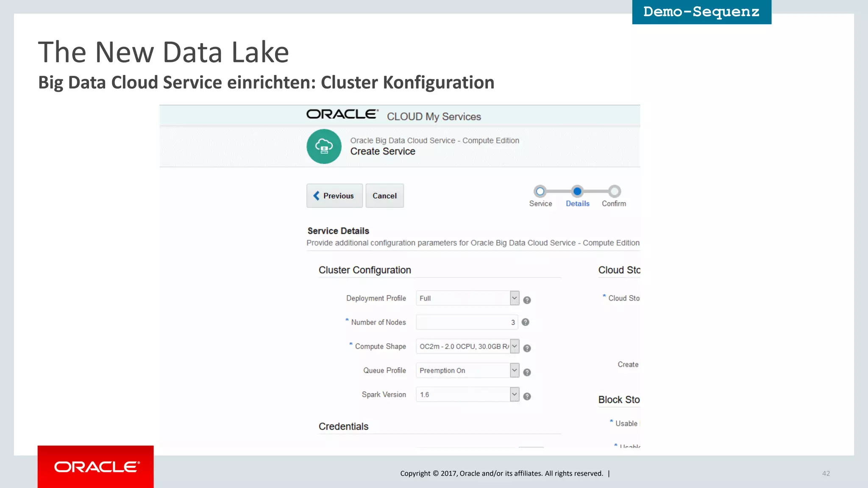Select the Service step circle in wizard
Screen dimensions: 868x488
pyautogui.click(x=540, y=191)
